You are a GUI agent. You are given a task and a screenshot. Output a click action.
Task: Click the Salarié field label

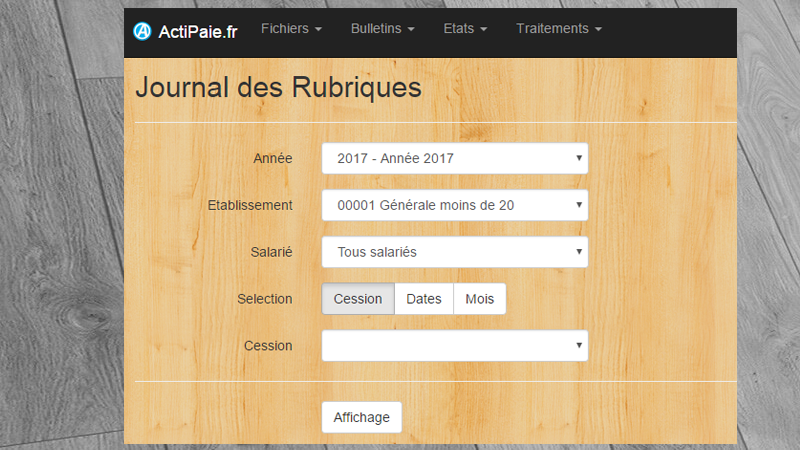click(x=271, y=252)
